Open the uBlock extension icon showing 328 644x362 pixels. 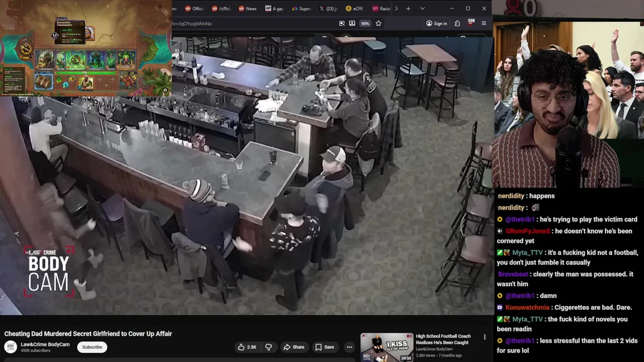tap(471, 23)
